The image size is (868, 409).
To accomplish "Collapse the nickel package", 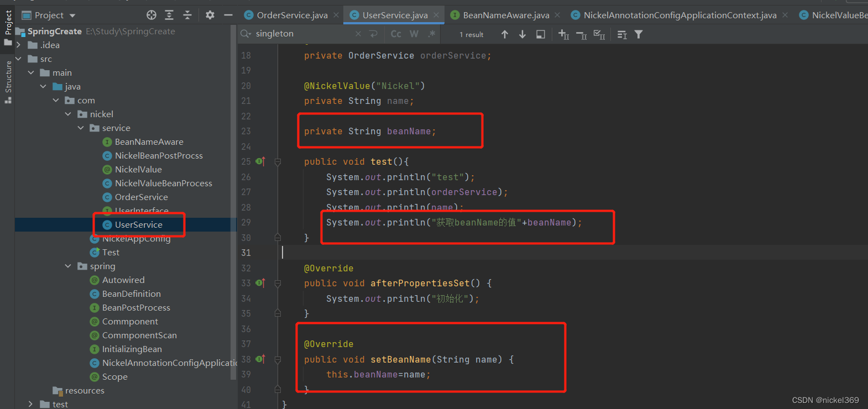I will coord(68,114).
